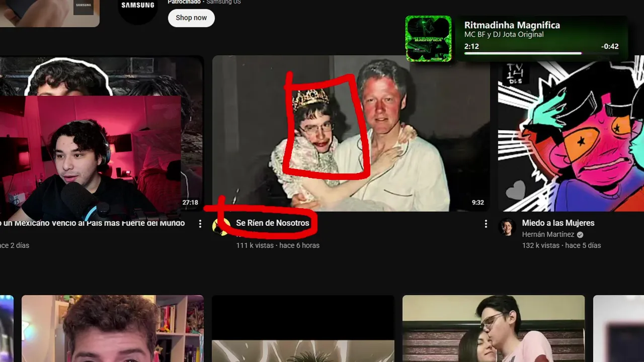644x362 pixels.
Task: Click verified badge beside Hernán Martínez
Action: tap(580, 235)
